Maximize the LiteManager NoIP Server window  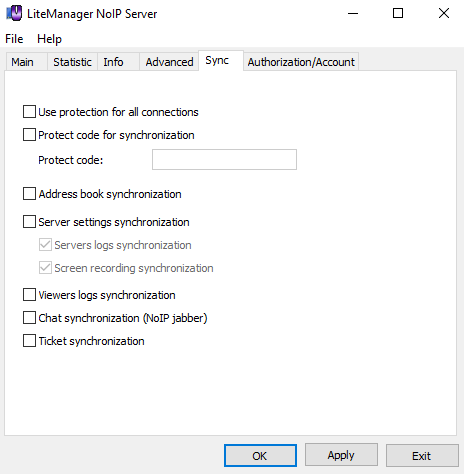coord(398,13)
